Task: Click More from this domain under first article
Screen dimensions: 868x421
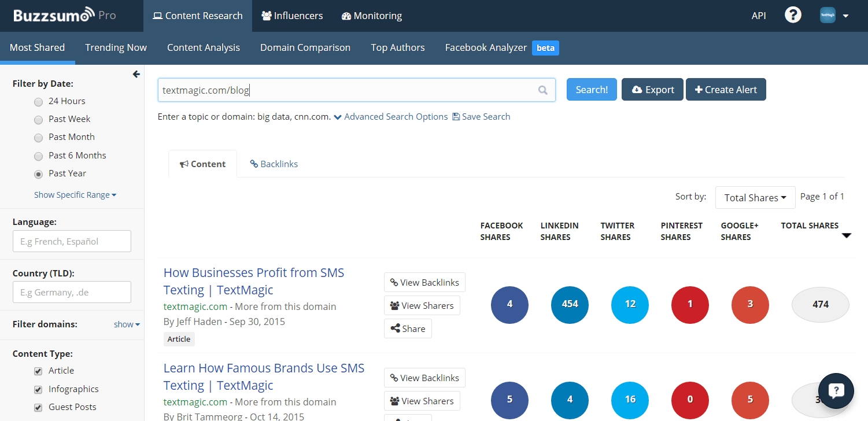Action: (x=286, y=306)
